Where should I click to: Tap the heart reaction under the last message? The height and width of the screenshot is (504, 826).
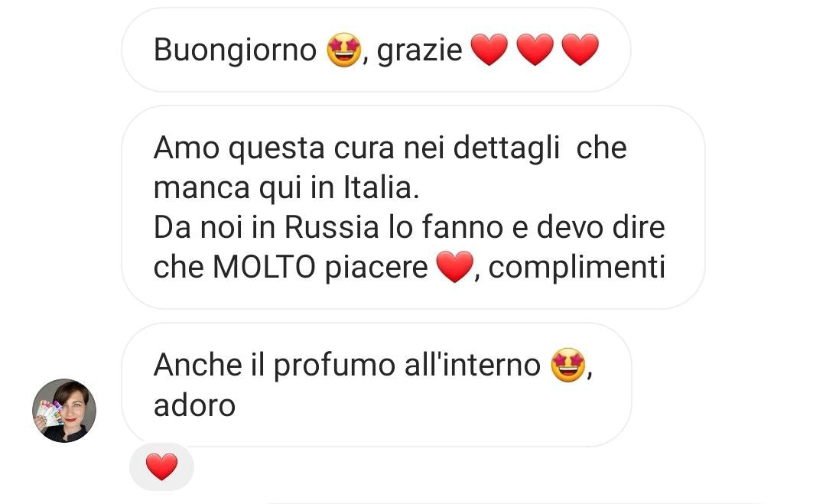pyautogui.click(x=161, y=467)
